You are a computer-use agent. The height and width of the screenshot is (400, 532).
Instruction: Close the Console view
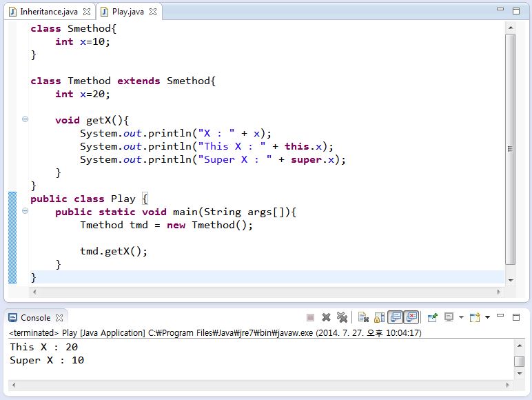click(x=59, y=318)
